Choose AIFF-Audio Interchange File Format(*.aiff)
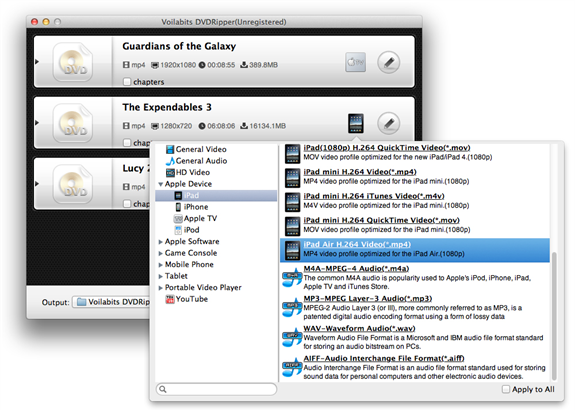Screen dimensions: 575x411 384,359
